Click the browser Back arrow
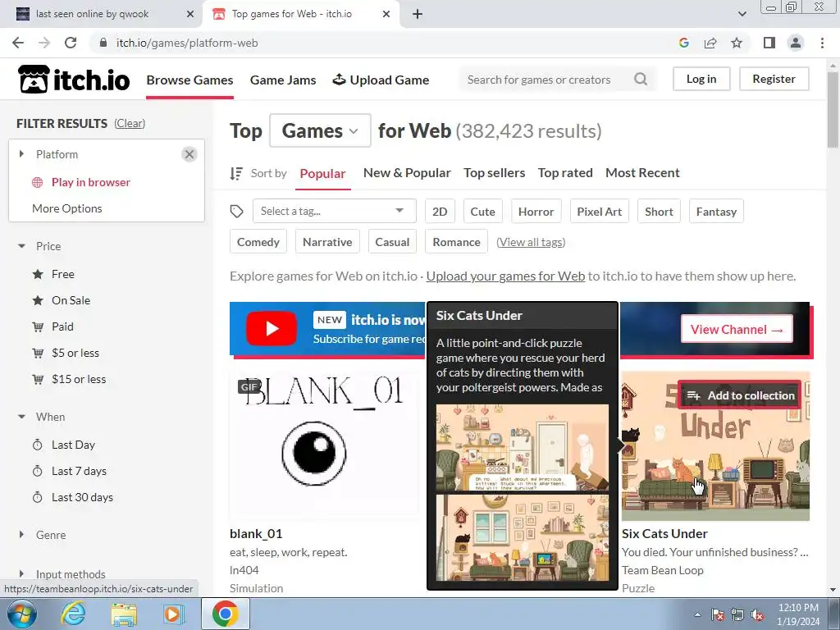840x630 pixels. pyautogui.click(x=18, y=43)
